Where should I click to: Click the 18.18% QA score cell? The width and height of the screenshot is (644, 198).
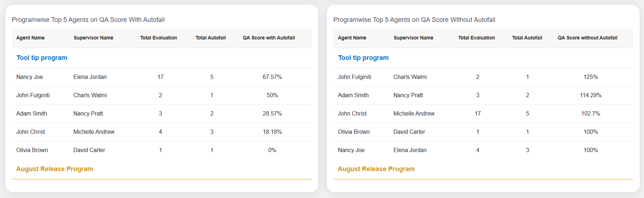point(272,132)
